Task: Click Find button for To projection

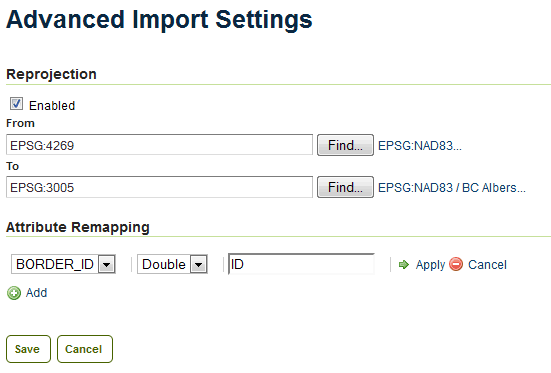Action: [345, 187]
